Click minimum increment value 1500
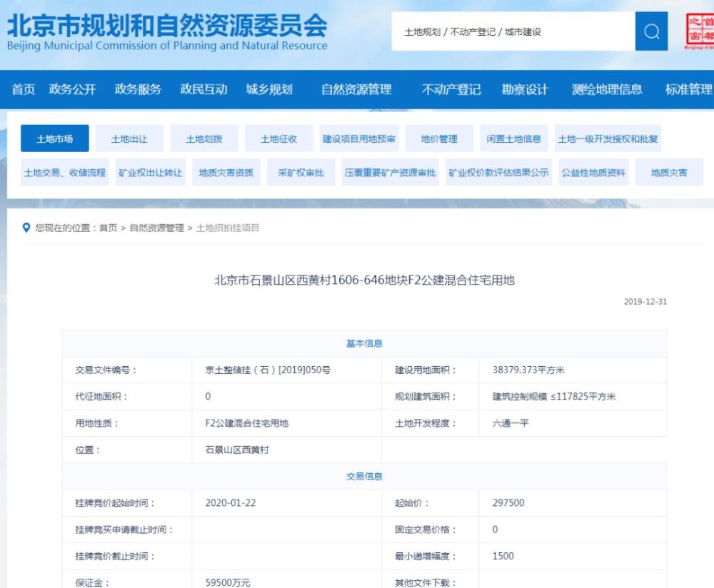 coord(503,556)
